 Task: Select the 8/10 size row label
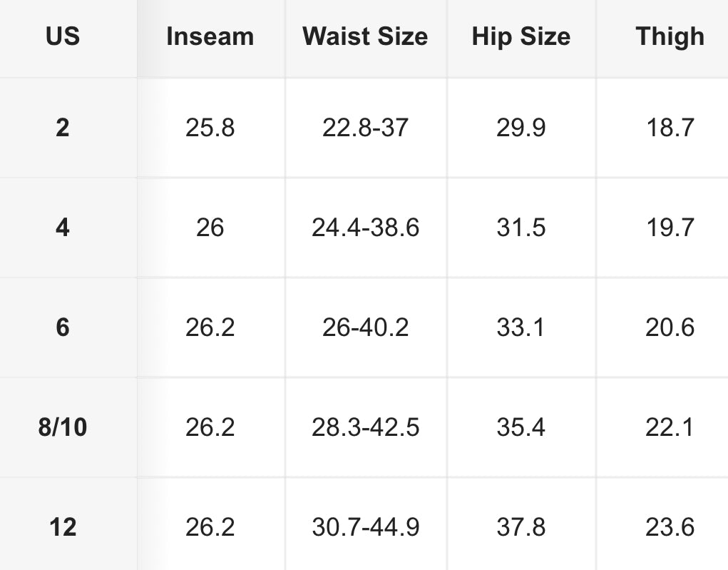[63, 427]
